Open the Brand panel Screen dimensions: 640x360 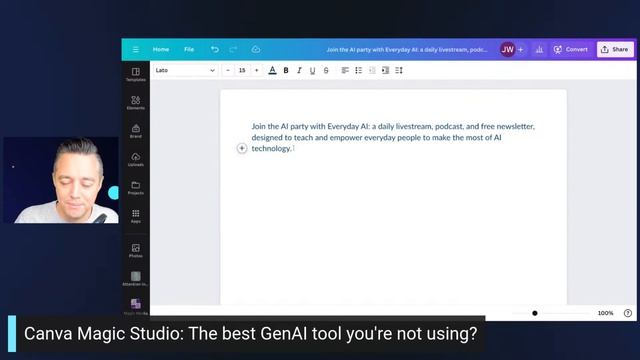(136, 131)
